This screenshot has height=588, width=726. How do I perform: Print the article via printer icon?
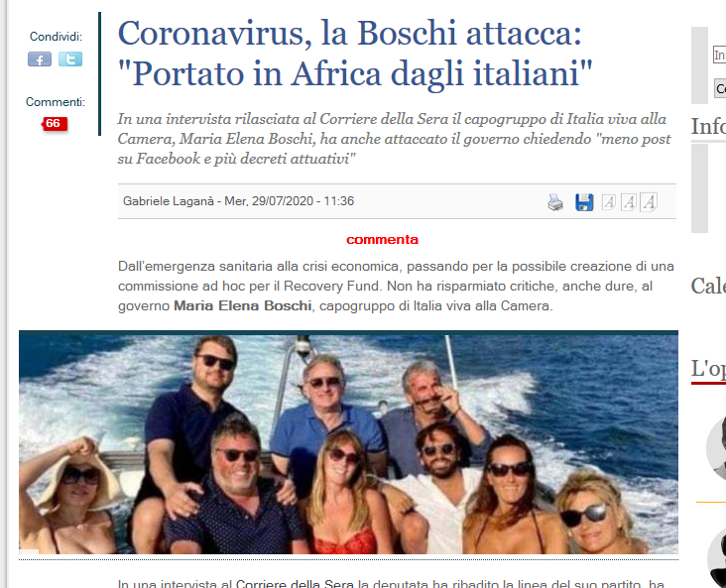(x=555, y=202)
